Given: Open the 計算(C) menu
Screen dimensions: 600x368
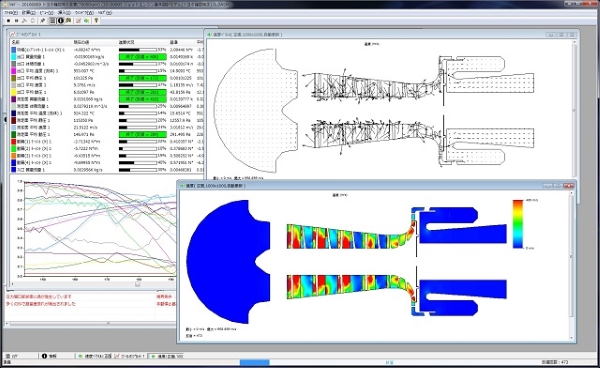Looking at the screenshot, I should click(29, 13).
